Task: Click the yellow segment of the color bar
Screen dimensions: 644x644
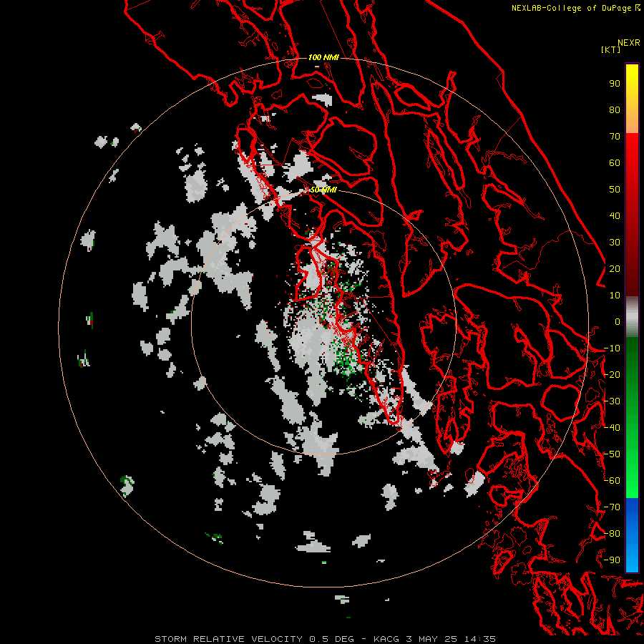Action: (632, 99)
